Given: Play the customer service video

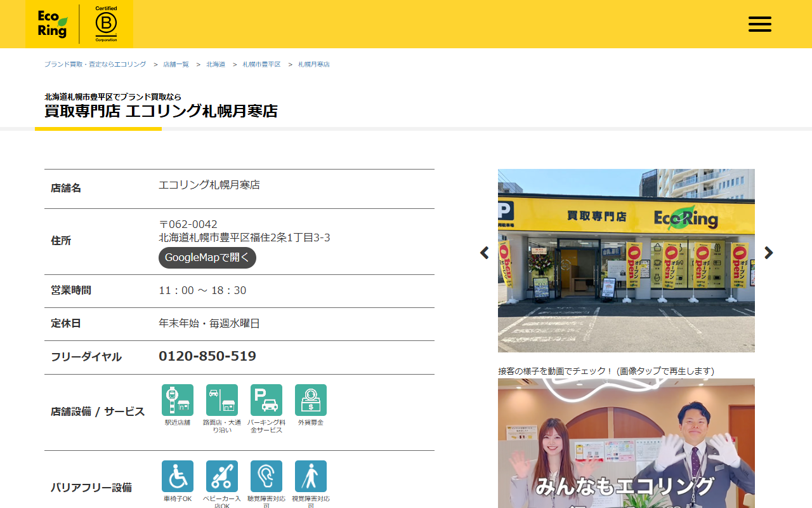Looking at the screenshot, I should click(x=626, y=443).
